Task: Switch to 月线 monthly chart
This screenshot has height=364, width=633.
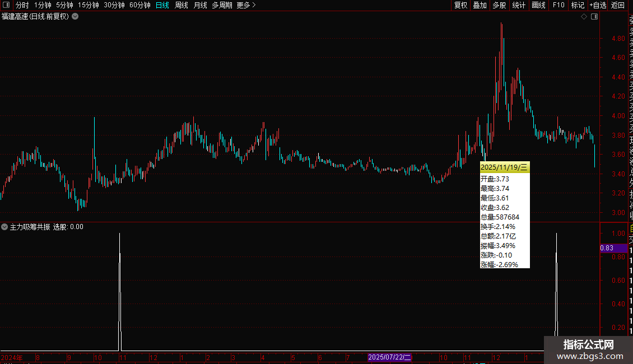Action: (200, 5)
